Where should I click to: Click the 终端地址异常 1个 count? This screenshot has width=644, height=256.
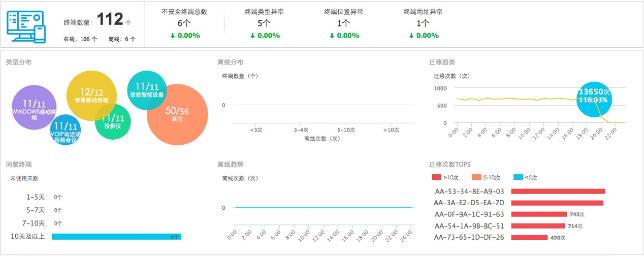(423, 23)
